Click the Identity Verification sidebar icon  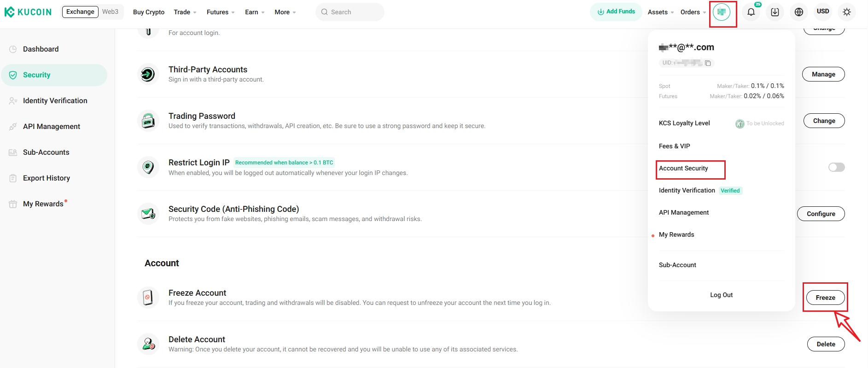[13, 101]
